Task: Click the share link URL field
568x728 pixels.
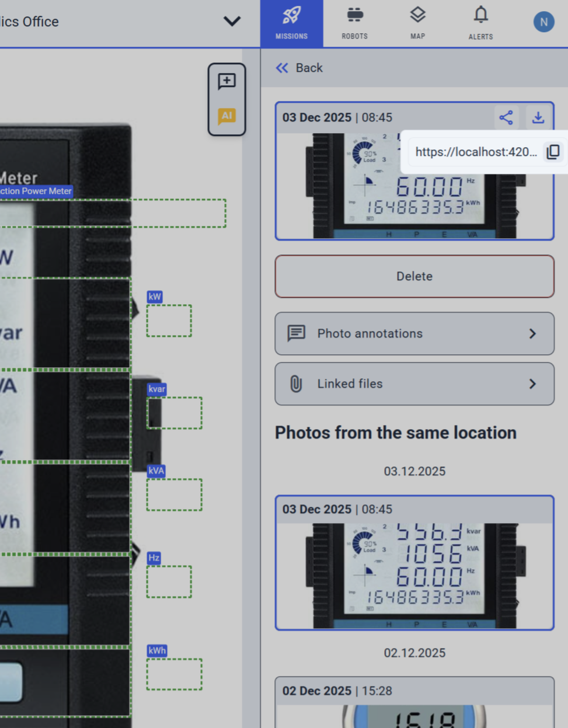Action: click(475, 152)
